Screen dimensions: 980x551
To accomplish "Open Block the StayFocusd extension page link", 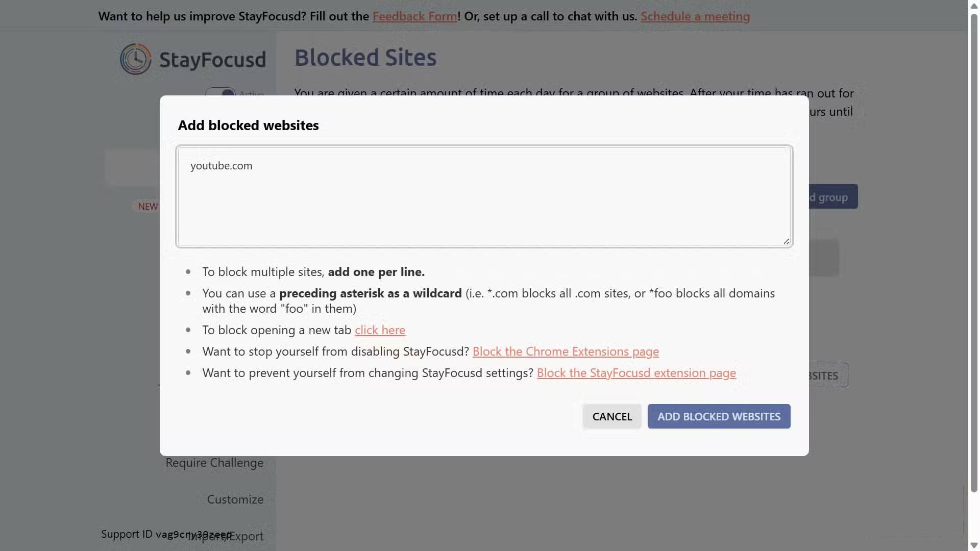I will click(x=636, y=373).
